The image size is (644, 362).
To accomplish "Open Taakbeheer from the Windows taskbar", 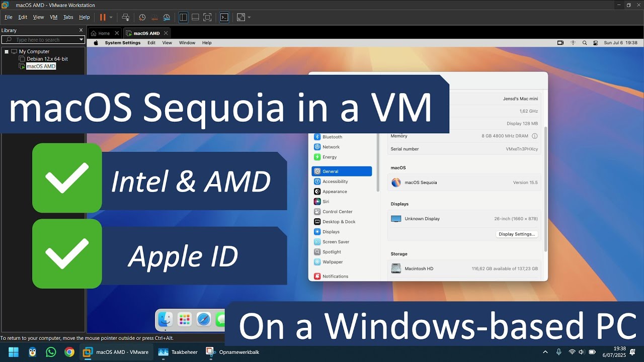I will click(x=178, y=352).
